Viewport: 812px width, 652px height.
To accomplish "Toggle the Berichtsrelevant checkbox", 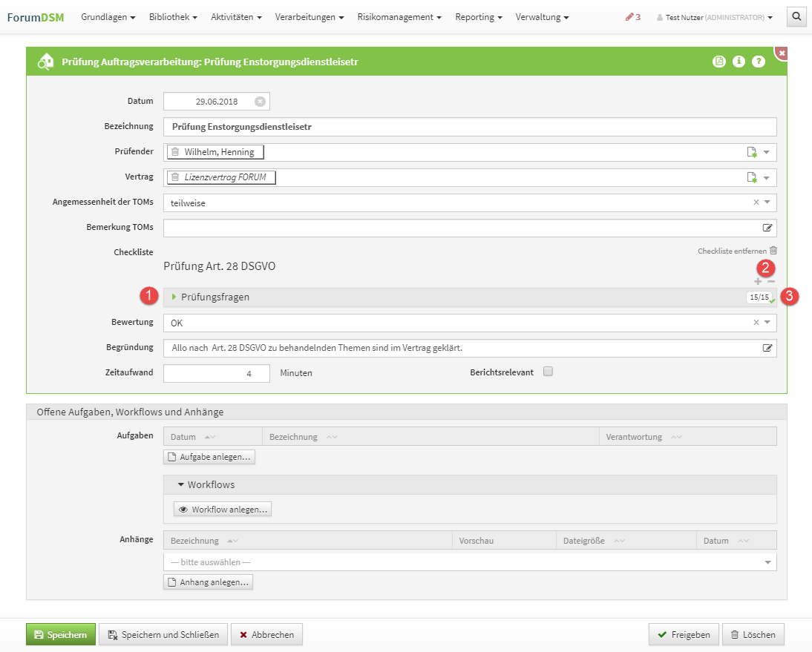I will click(x=549, y=372).
